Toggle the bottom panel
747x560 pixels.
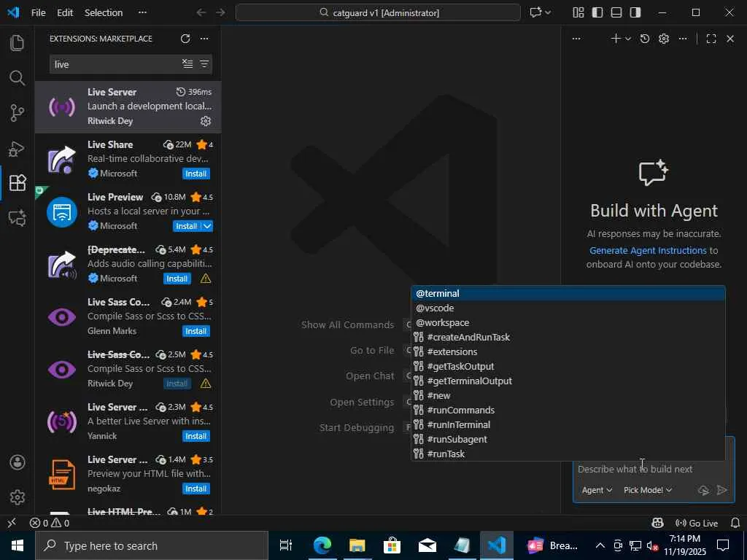pyautogui.click(x=616, y=12)
